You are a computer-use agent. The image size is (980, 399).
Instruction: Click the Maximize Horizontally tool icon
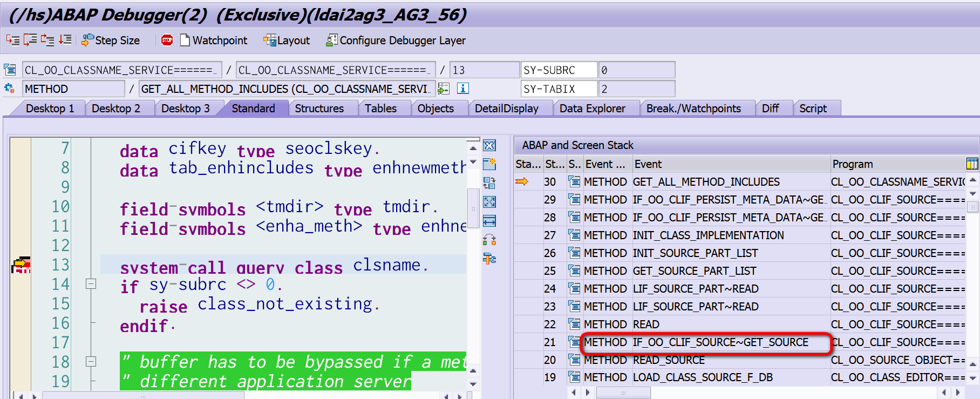tap(489, 221)
